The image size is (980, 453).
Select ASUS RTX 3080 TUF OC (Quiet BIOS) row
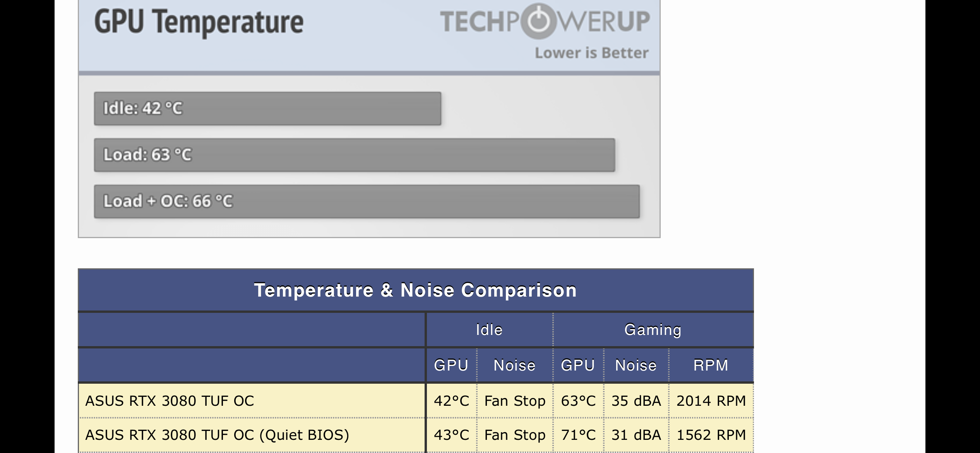point(217,435)
